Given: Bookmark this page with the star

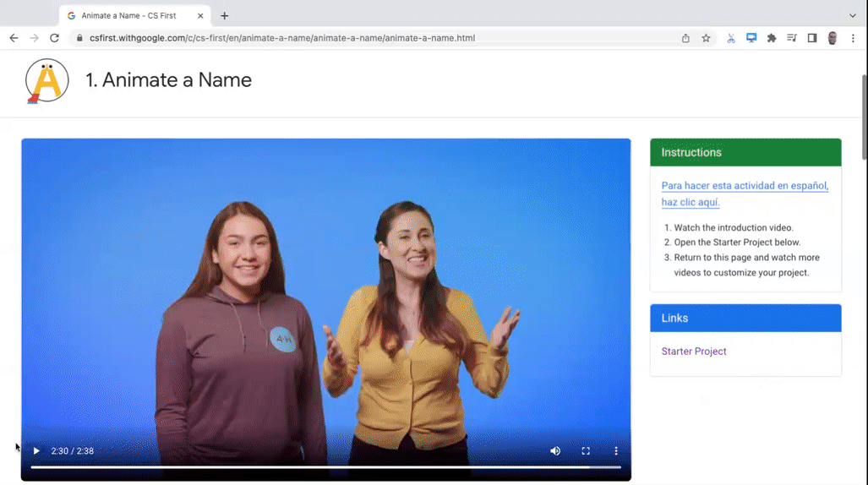Looking at the screenshot, I should 706,38.
